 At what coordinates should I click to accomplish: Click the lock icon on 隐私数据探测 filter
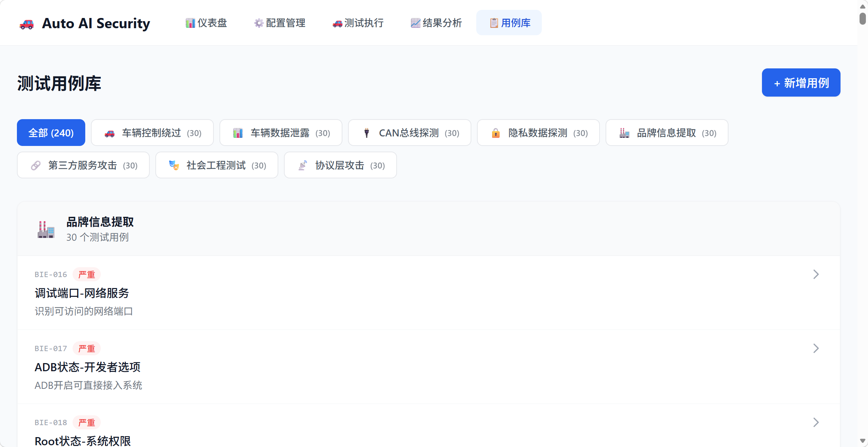(496, 133)
